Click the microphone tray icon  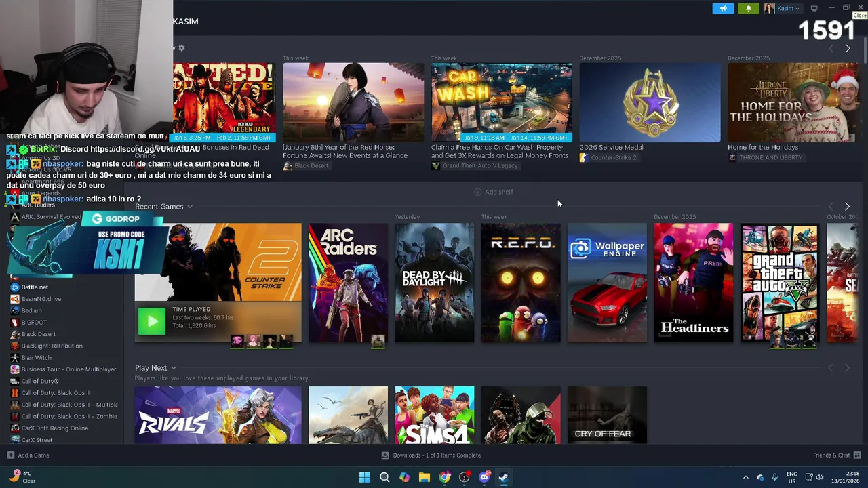click(774, 477)
